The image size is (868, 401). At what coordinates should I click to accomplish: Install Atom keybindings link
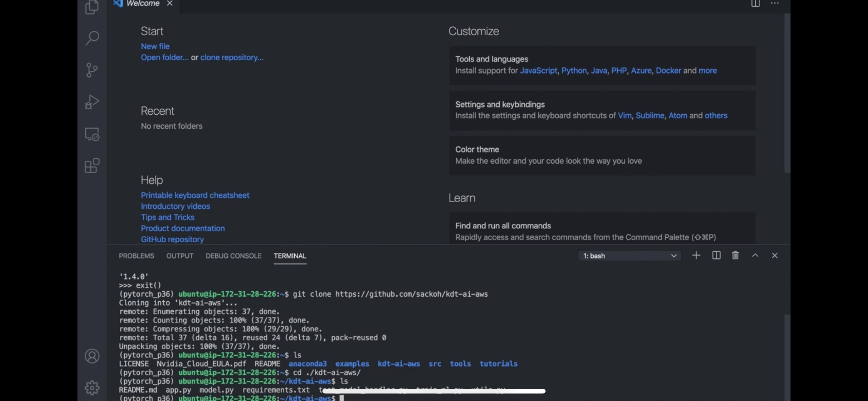click(x=678, y=116)
